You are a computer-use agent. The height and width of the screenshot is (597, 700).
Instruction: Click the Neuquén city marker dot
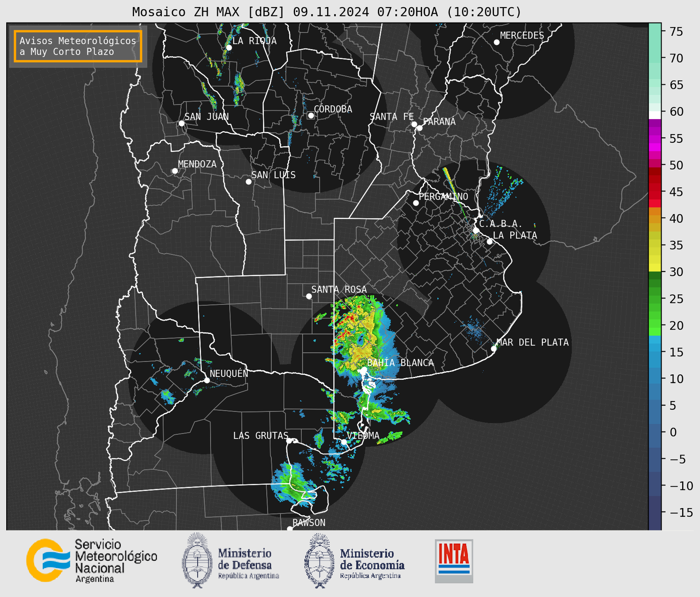click(207, 380)
